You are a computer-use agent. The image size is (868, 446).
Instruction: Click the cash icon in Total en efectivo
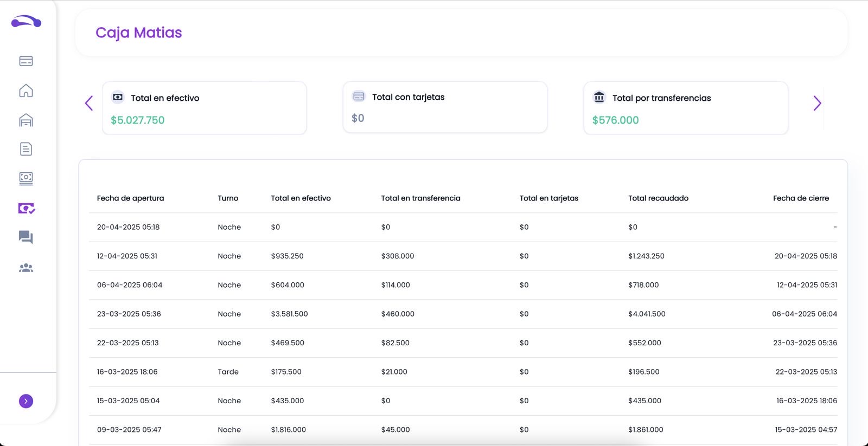click(118, 97)
